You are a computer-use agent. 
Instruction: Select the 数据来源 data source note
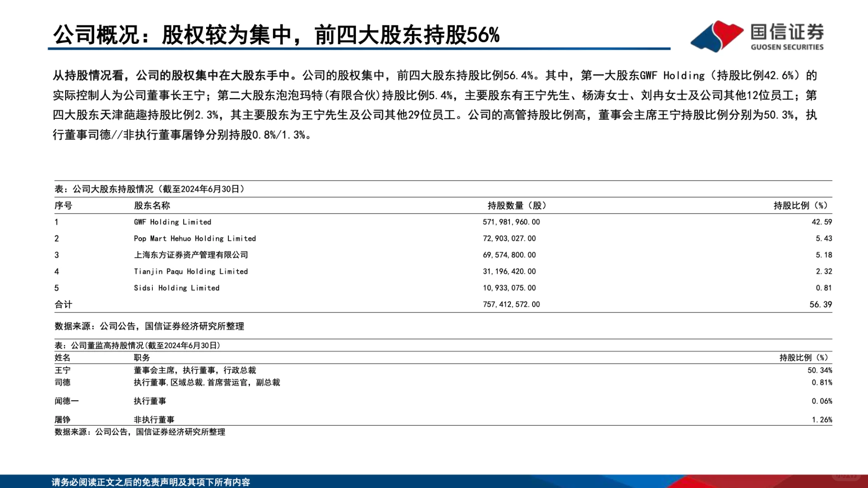pyautogui.click(x=149, y=326)
